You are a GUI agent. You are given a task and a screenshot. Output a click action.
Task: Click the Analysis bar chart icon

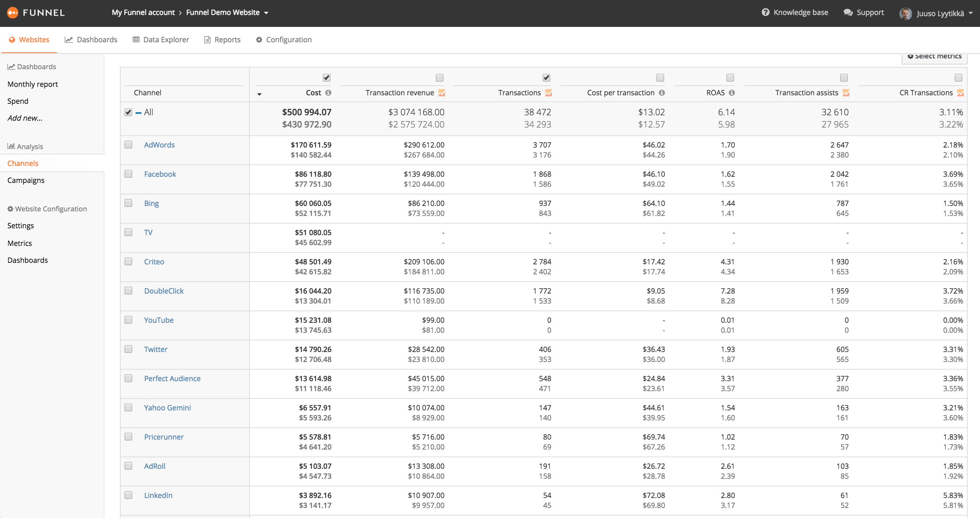tap(11, 146)
